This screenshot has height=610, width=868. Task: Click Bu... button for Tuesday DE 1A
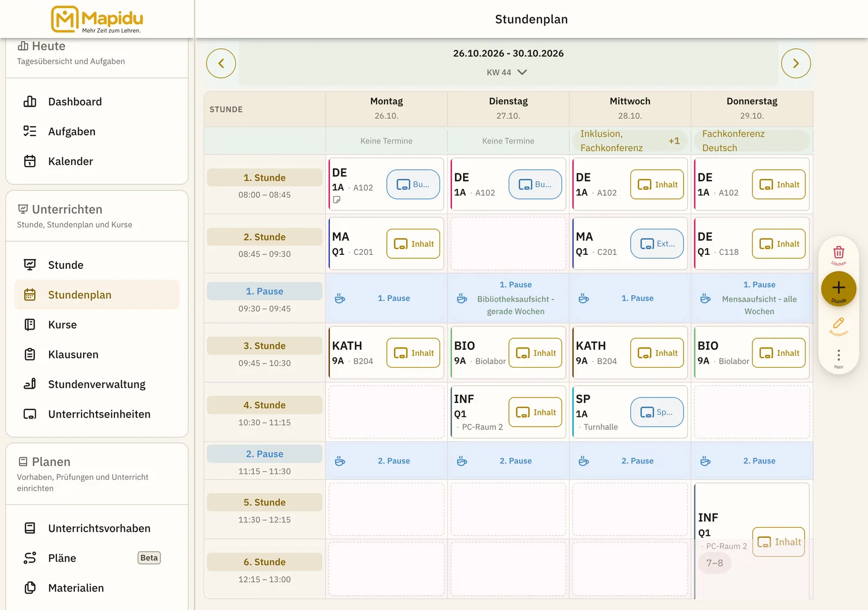click(x=535, y=184)
